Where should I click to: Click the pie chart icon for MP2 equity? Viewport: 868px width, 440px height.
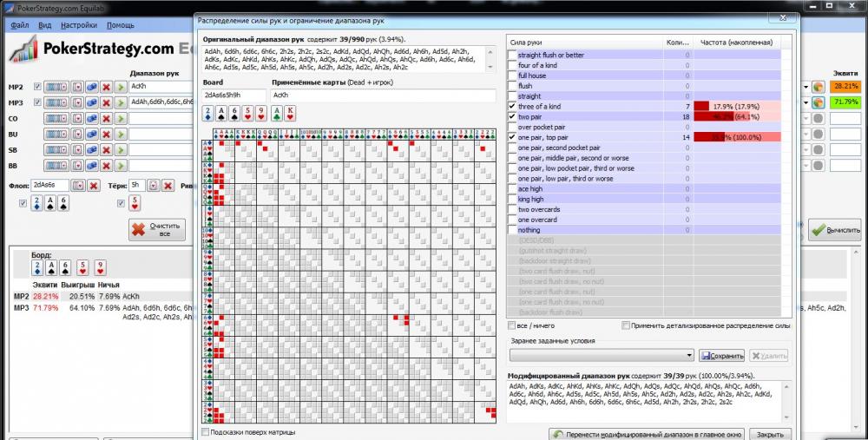(x=819, y=87)
